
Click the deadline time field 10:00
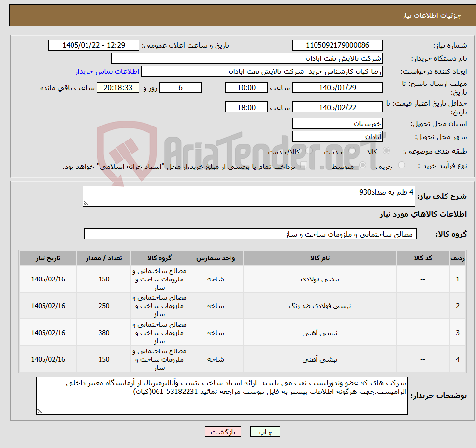click(x=246, y=88)
